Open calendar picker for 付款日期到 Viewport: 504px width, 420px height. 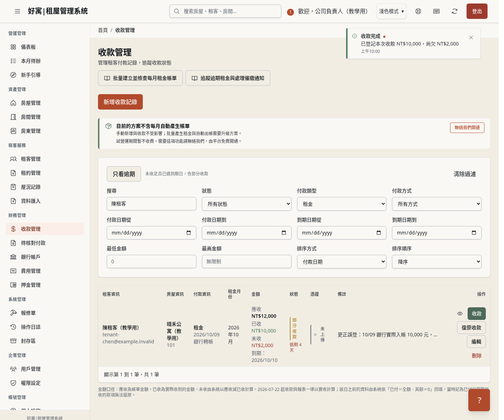[284, 233]
